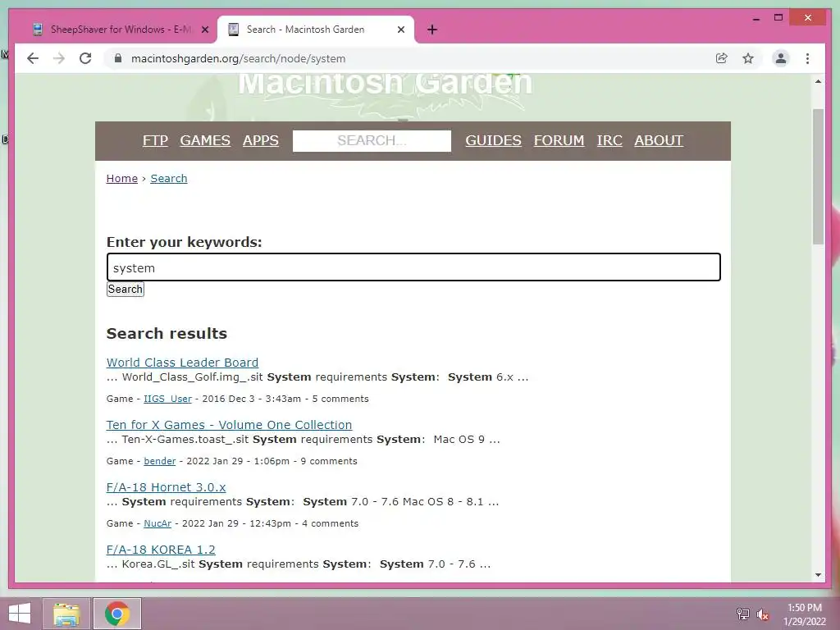Open the Windows Start button
The image size is (840, 630).
point(20,614)
